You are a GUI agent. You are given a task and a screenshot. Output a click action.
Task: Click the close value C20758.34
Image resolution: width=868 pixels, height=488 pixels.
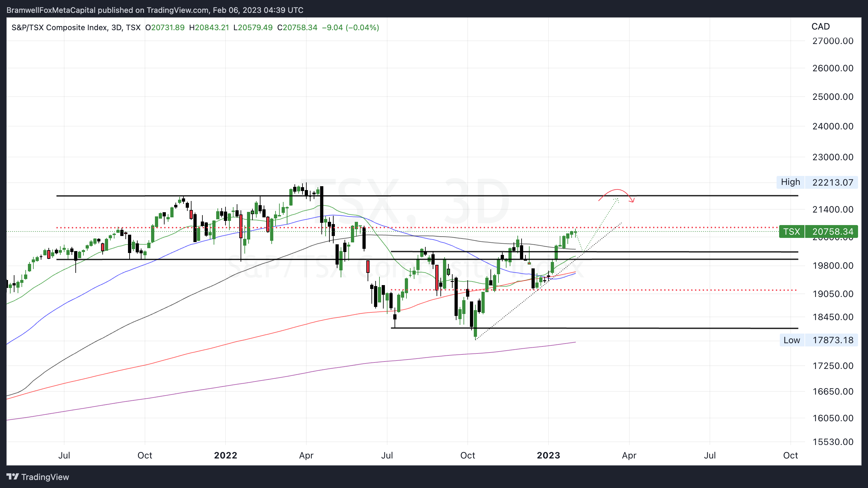click(297, 27)
